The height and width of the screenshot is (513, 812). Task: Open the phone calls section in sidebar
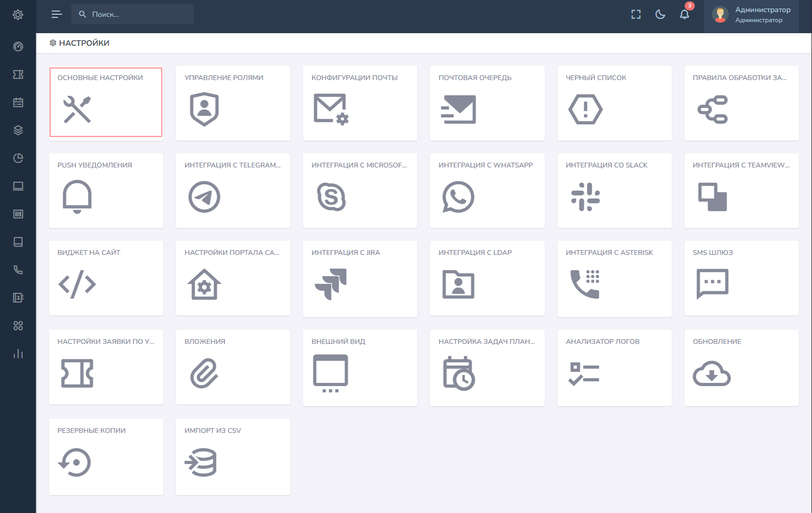coord(18,270)
